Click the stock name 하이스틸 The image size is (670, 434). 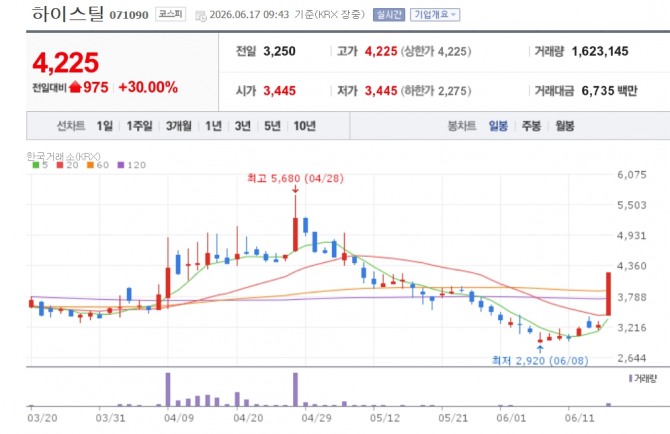coord(68,14)
